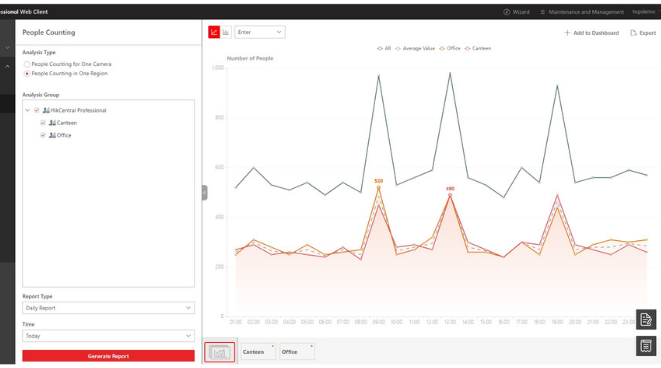This screenshot has width=661, height=368.
Task: Toggle the HikCentral Professional checkbox
Action: tap(37, 110)
